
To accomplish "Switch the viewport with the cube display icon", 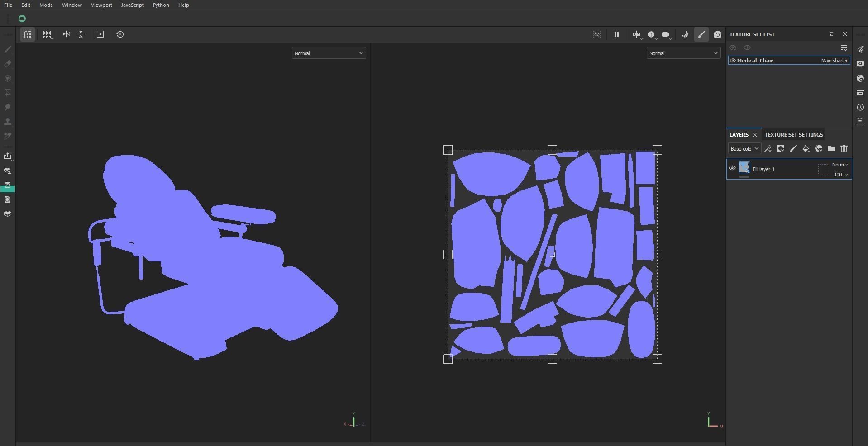I will (x=652, y=34).
